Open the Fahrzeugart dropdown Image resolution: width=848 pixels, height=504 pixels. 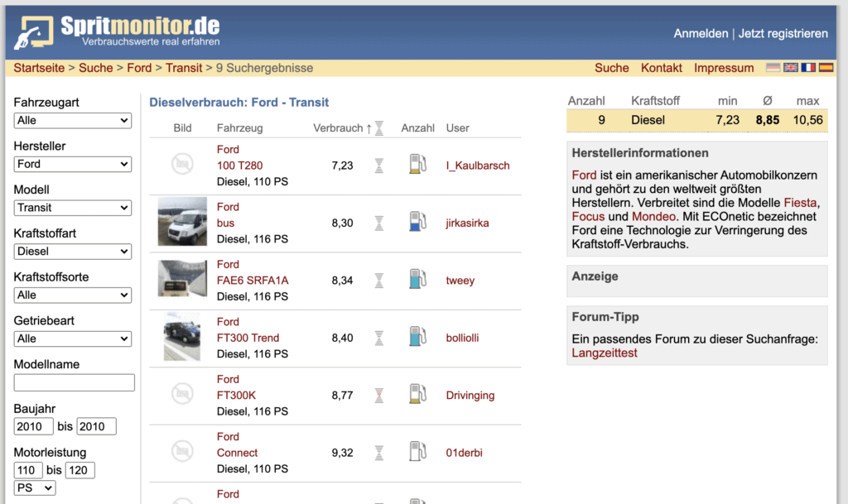[73, 121]
